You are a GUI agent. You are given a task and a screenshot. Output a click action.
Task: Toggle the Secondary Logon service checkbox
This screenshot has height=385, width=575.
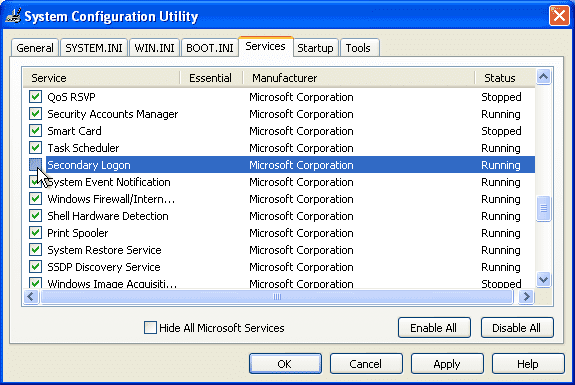[36, 165]
